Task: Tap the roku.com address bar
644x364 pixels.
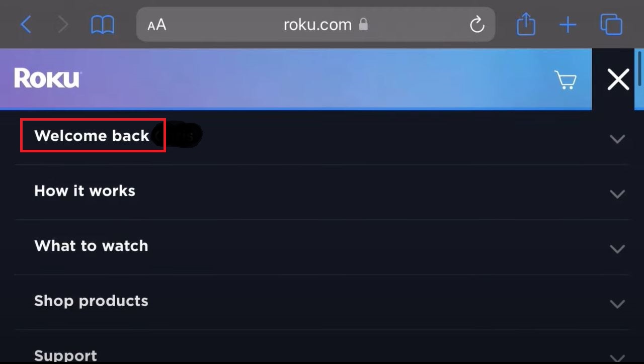Action: (317, 25)
